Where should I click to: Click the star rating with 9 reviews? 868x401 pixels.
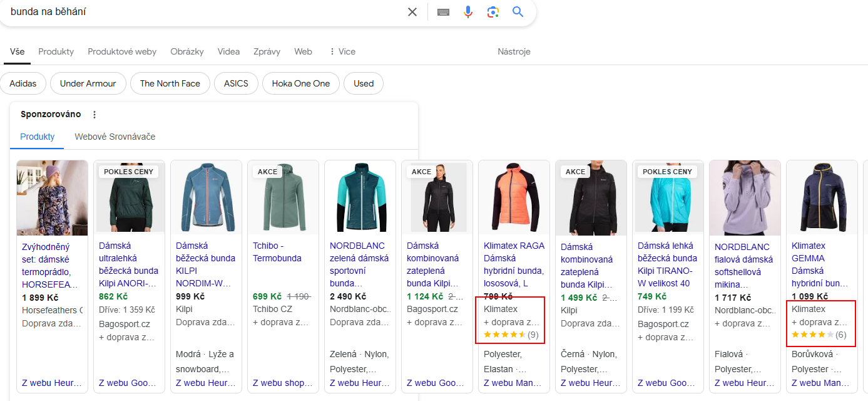click(x=511, y=335)
